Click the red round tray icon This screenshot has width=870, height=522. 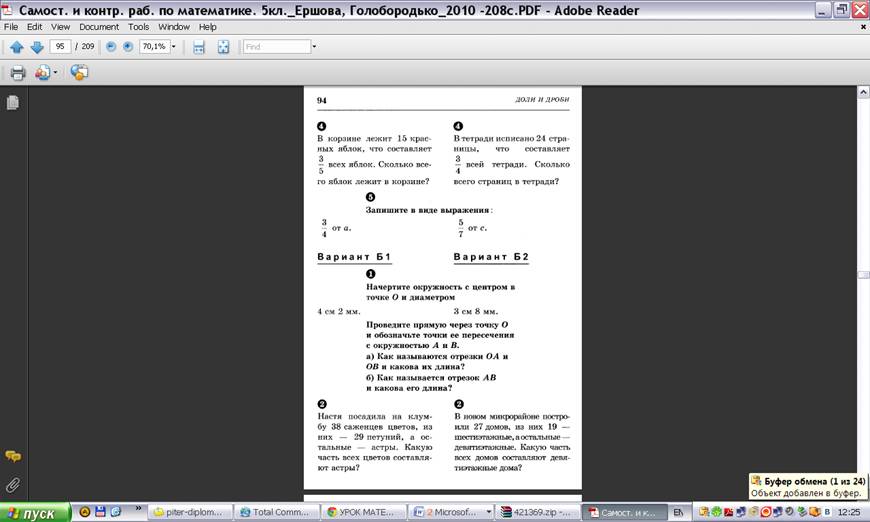(766, 511)
